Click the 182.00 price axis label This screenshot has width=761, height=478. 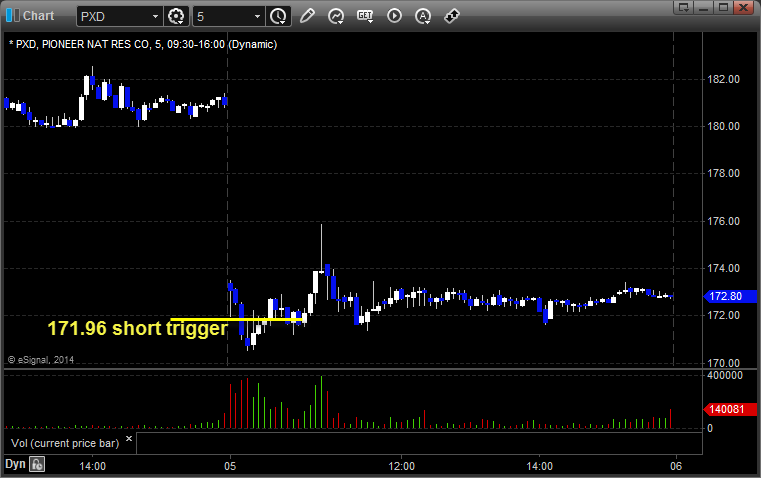pyautogui.click(x=724, y=79)
